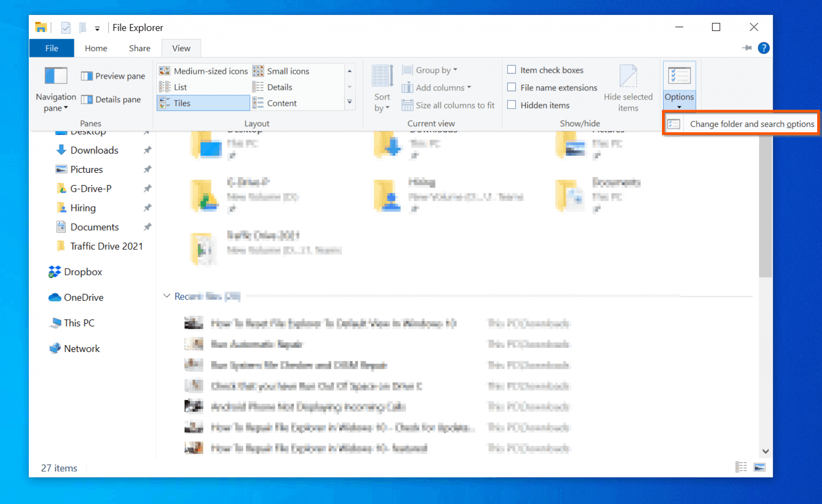Screen dimensions: 822x504
Task: Click Change folder and search options
Action: tap(751, 123)
